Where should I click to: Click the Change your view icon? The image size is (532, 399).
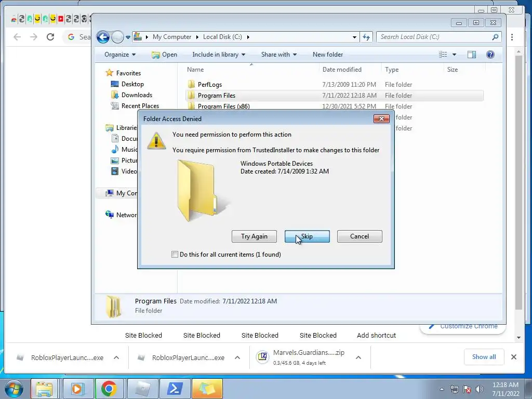coord(443,54)
